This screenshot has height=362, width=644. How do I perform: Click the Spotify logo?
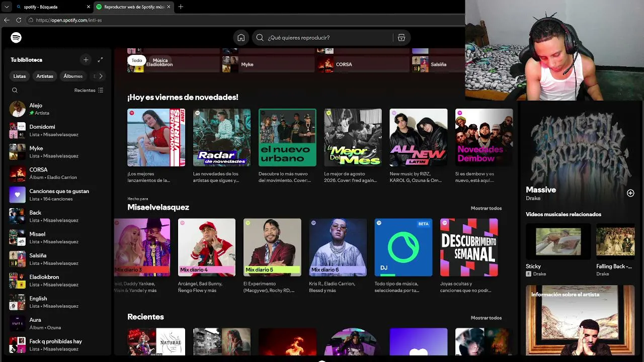16,38
